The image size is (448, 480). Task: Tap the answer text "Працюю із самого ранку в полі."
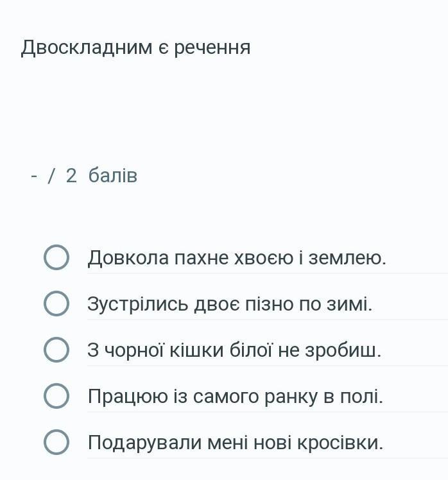click(235, 397)
